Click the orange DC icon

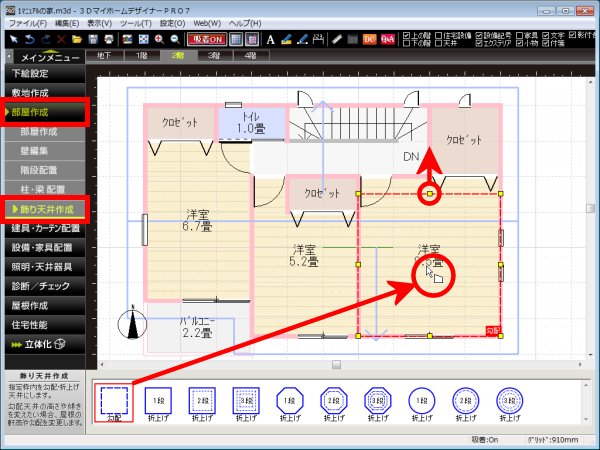(369, 39)
